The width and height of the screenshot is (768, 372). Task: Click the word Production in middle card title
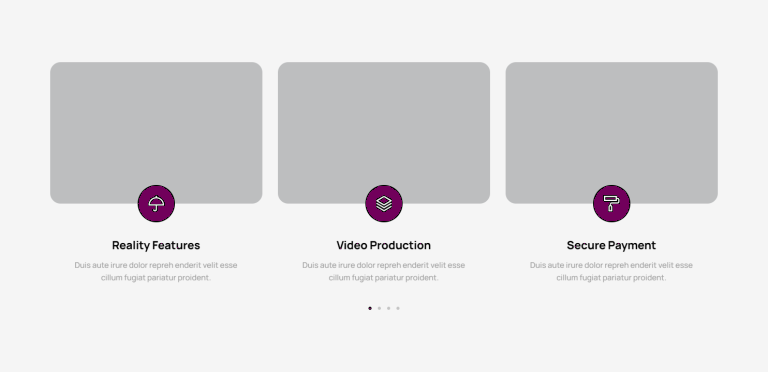tap(400, 245)
